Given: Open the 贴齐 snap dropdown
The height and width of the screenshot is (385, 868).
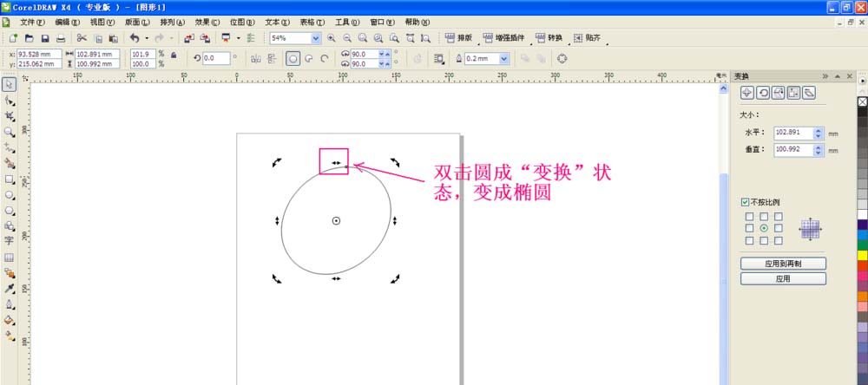Looking at the screenshot, I should pyautogui.click(x=588, y=38).
